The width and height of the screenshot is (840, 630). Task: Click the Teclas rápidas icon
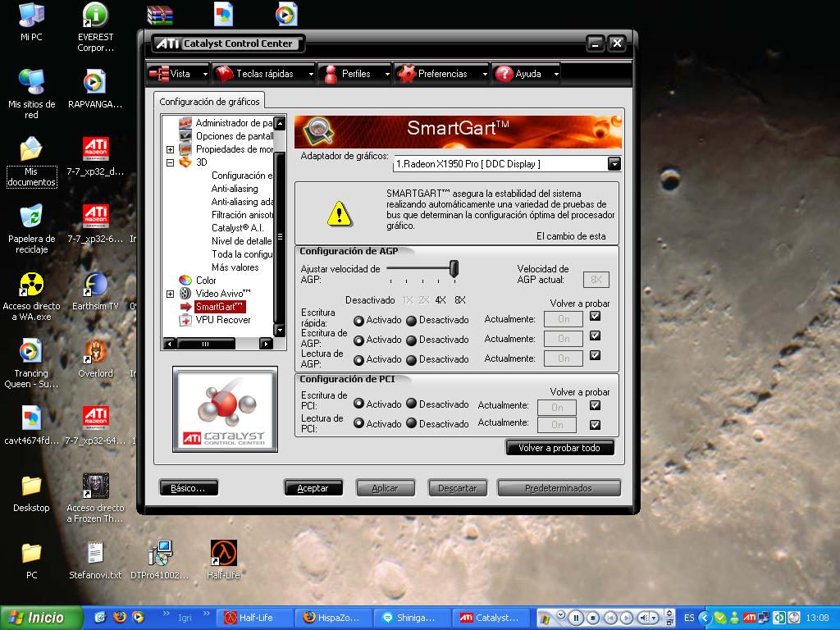tap(224, 74)
